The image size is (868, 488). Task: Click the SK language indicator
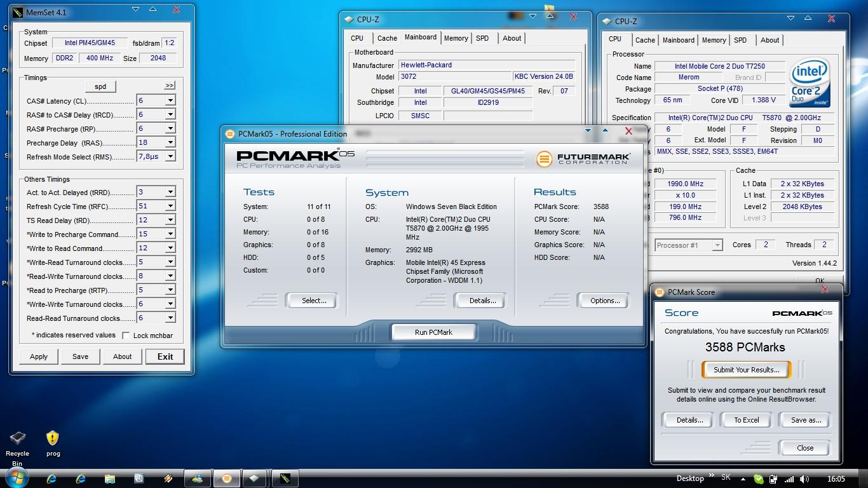click(726, 477)
